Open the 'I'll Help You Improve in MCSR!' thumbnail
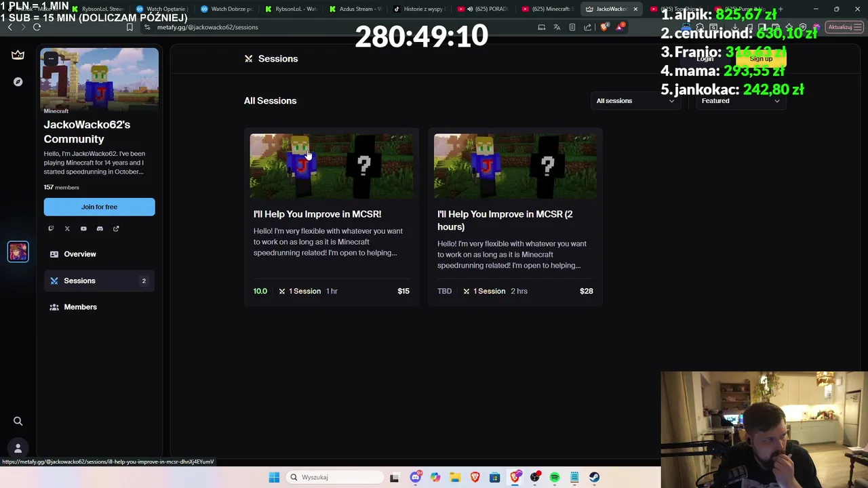 [332, 166]
